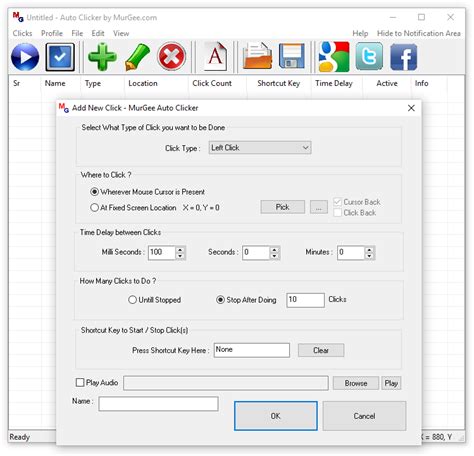Decrease Seconds with down arrow
Viewport: 474px width, 456px height.
pos(274,256)
